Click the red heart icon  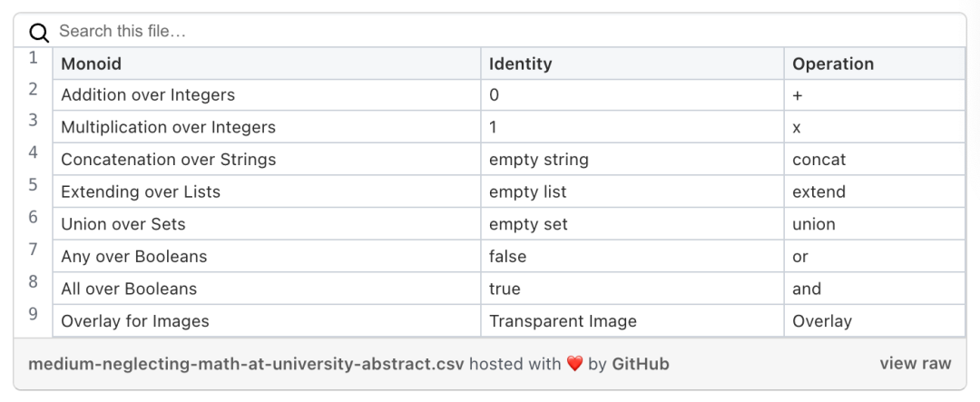574,365
